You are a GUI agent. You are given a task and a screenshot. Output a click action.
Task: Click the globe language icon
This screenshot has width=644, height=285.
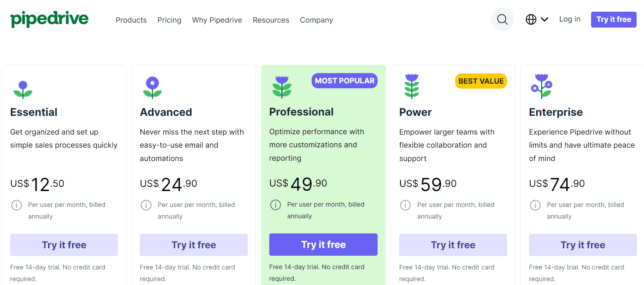(x=531, y=19)
